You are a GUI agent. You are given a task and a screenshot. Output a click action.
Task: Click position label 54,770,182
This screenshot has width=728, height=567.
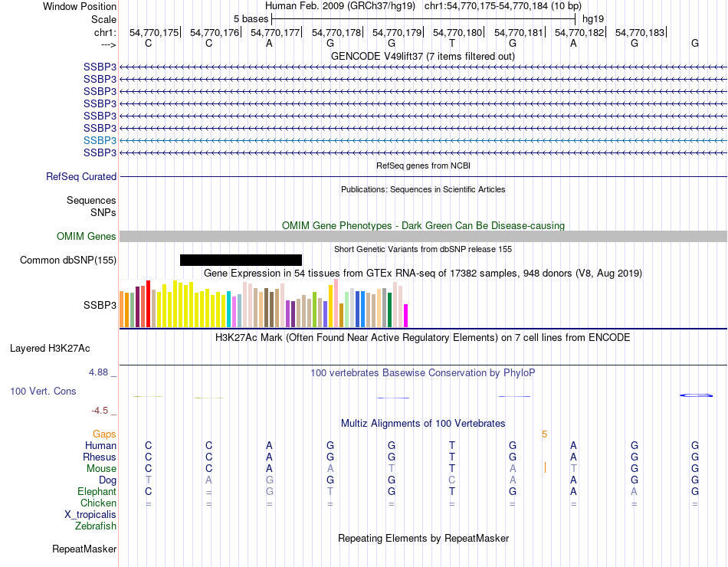click(x=579, y=32)
